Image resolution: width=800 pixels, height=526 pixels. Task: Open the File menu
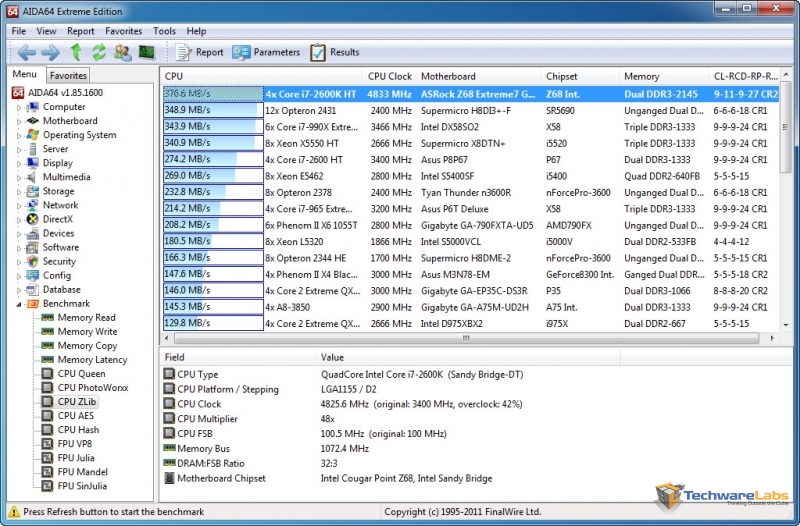pyautogui.click(x=18, y=31)
